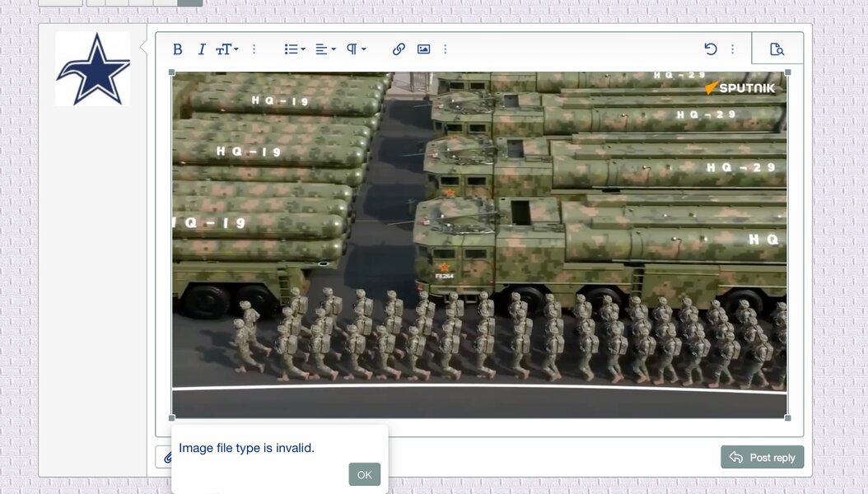Click the bottom-right image resize handle

click(788, 418)
